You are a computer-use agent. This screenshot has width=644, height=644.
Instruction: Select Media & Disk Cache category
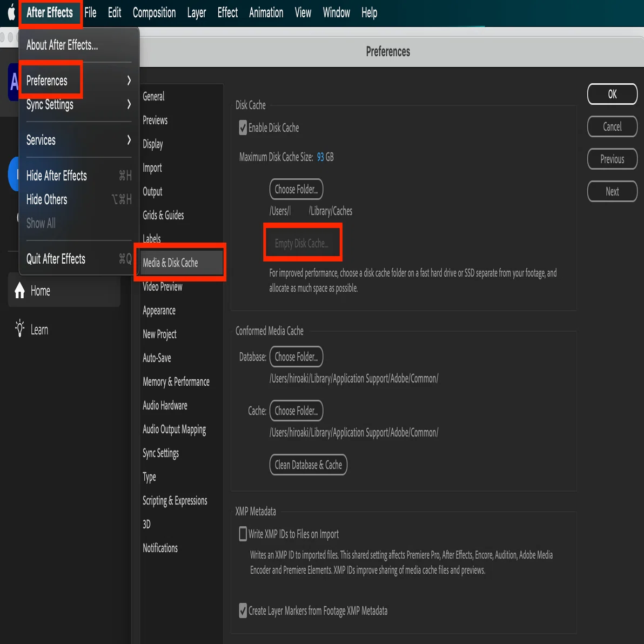click(x=181, y=263)
